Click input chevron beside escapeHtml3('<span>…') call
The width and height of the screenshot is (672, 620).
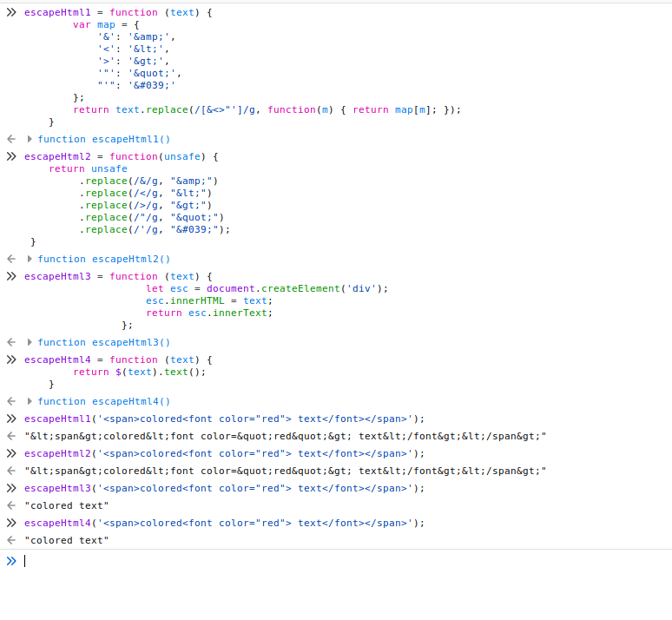pyautogui.click(x=11, y=488)
